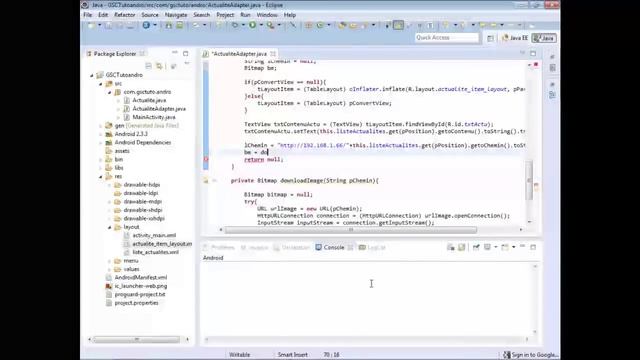Click the Debug bug icon in toolbar
The height and width of the screenshot is (360, 640).
(235, 25)
